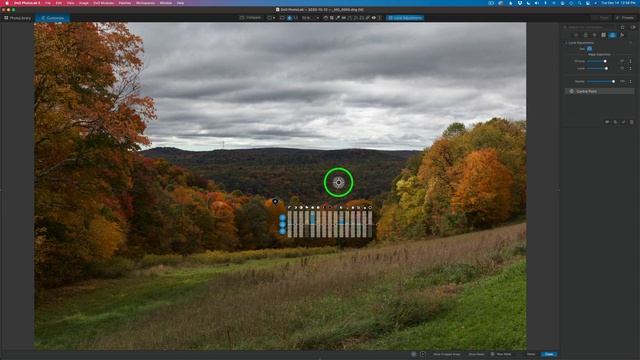The image size is (640, 360).
Task: Toggle the Local Adjustments toolbar button
Action: point(405,18)
